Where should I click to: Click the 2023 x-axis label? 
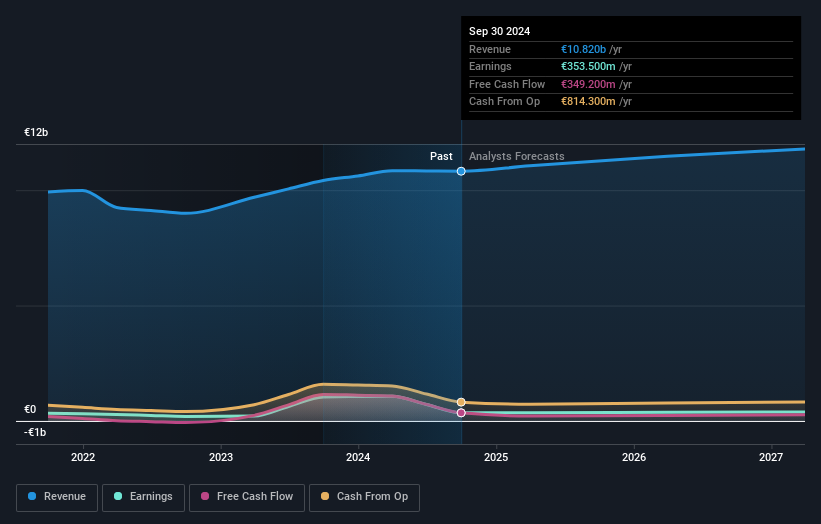(x=221, y=457)
